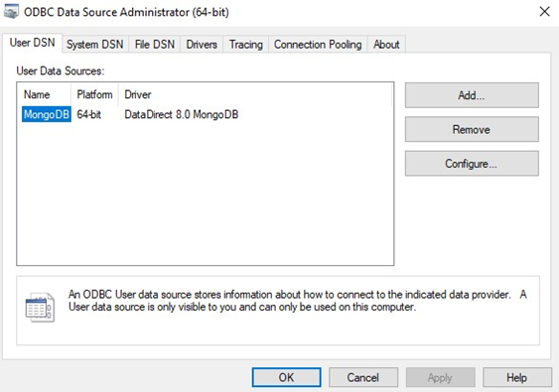Open the Tracing tab

coord(246,45)
